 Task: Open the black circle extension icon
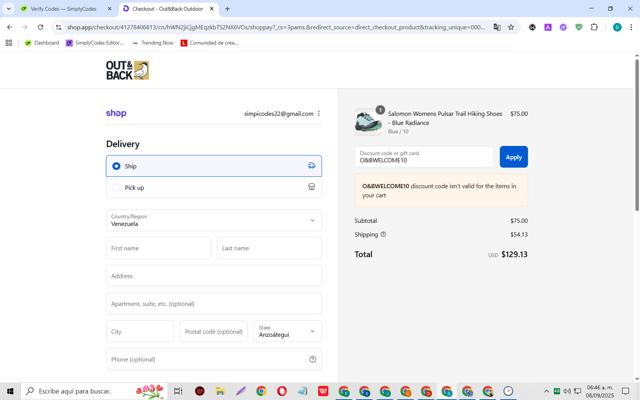(532, 27)
